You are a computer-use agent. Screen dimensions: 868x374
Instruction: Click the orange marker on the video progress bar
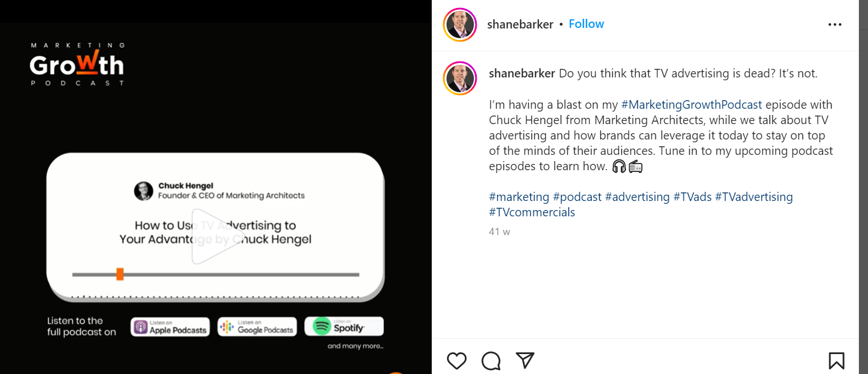tap(120, 274)
